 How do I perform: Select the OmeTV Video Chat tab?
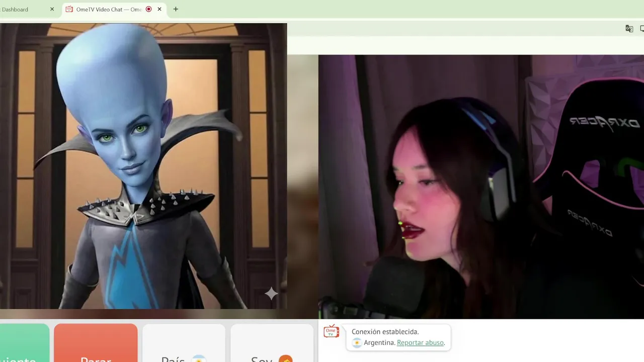(x=114, y=9)
